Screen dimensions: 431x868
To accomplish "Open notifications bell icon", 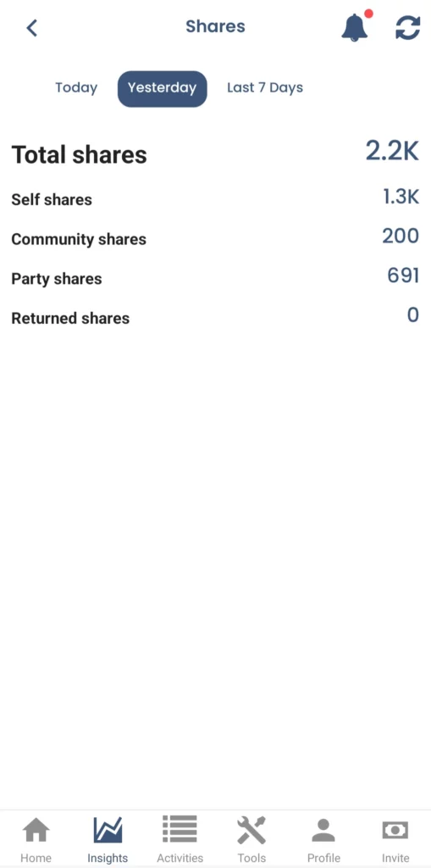I will [355, 26].
